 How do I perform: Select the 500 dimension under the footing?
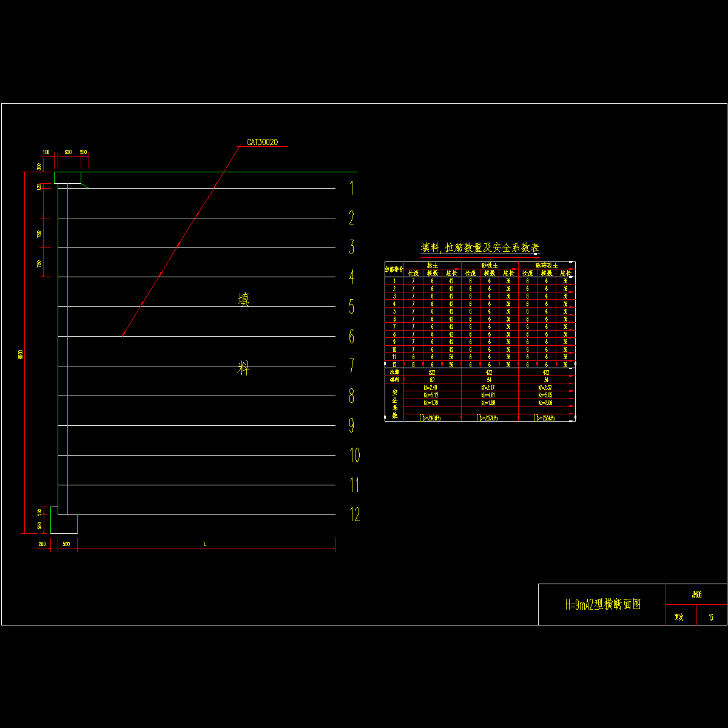coord(66,544)
